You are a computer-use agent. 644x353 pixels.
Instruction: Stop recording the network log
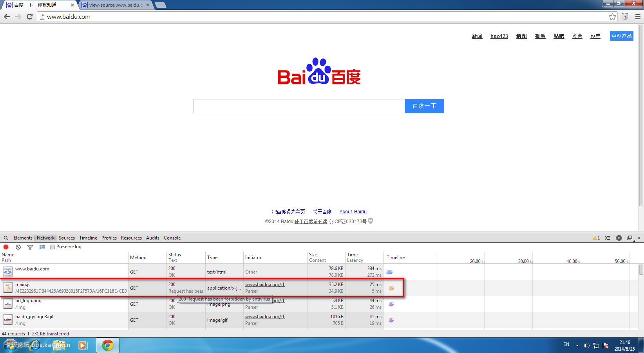(x=6, y=247)
